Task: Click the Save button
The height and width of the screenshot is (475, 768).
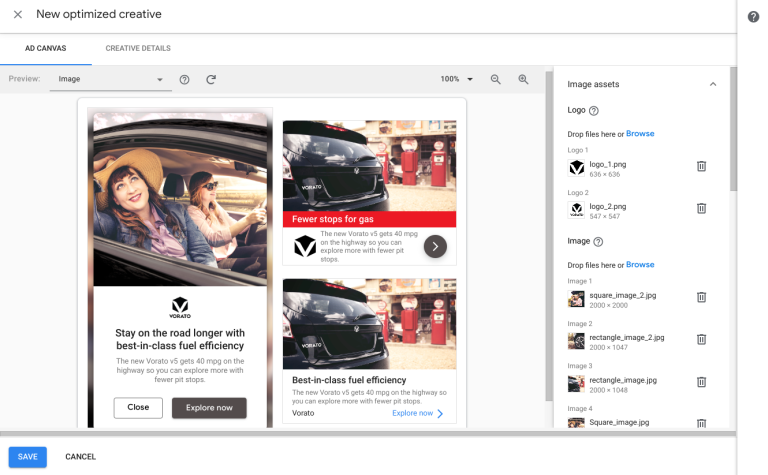Action: tap(28, 456)
